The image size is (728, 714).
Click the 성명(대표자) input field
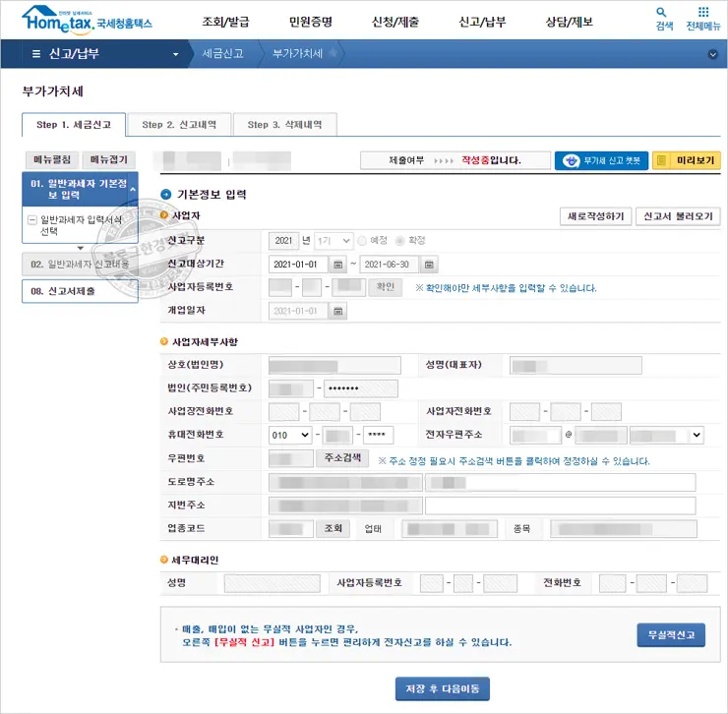pos(576,365)
